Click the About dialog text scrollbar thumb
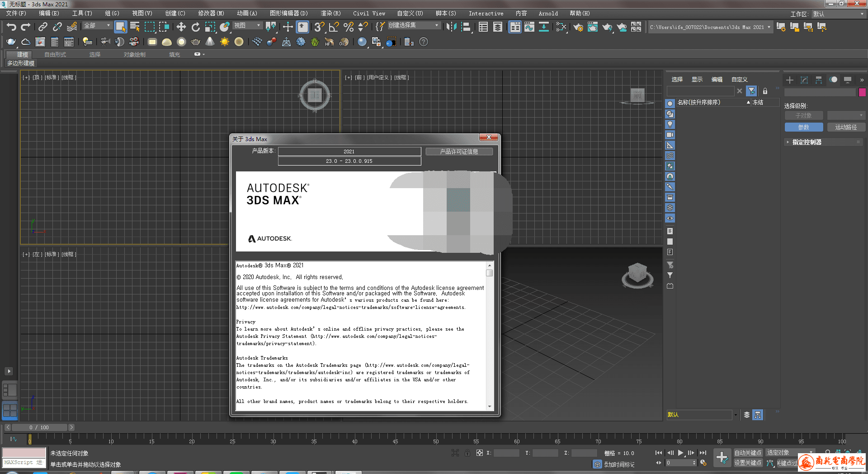The width and height of the screenshot is (868, 474). (x=489, y=273)
